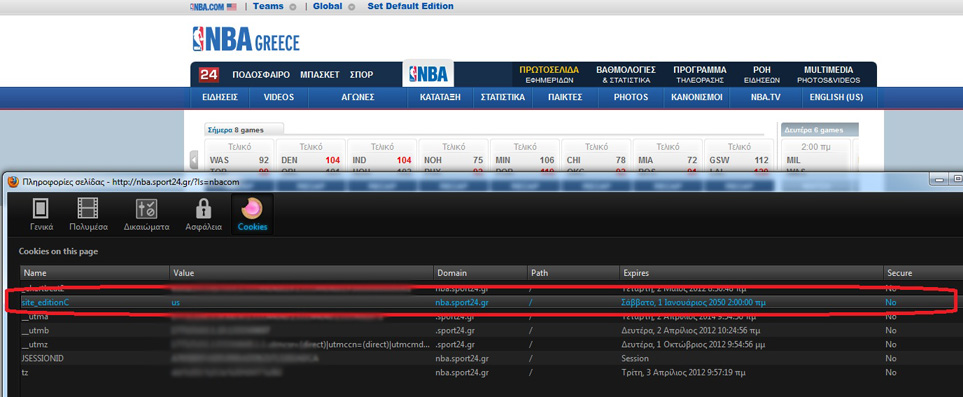Click the 'us' cookie value cell
Viewport: 963px width, 397px height.
pyautogui.click(x=176, y=302)
